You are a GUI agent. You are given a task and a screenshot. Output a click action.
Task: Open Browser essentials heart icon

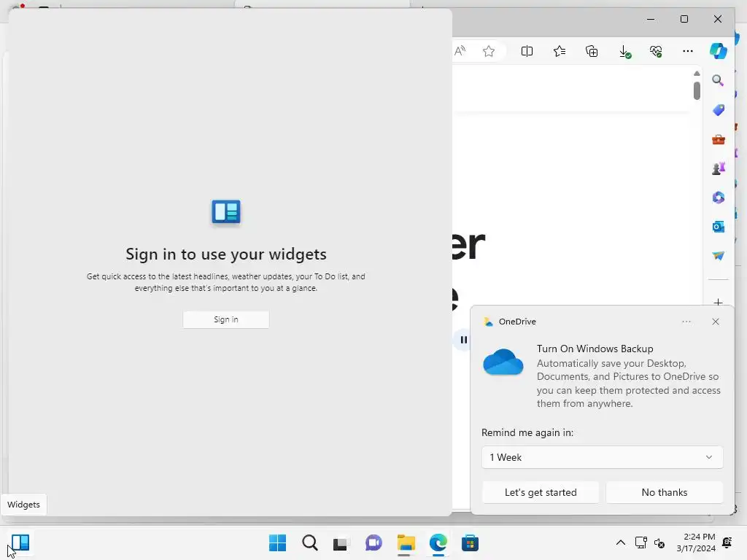pyautogui.click(x=656, y=51)
